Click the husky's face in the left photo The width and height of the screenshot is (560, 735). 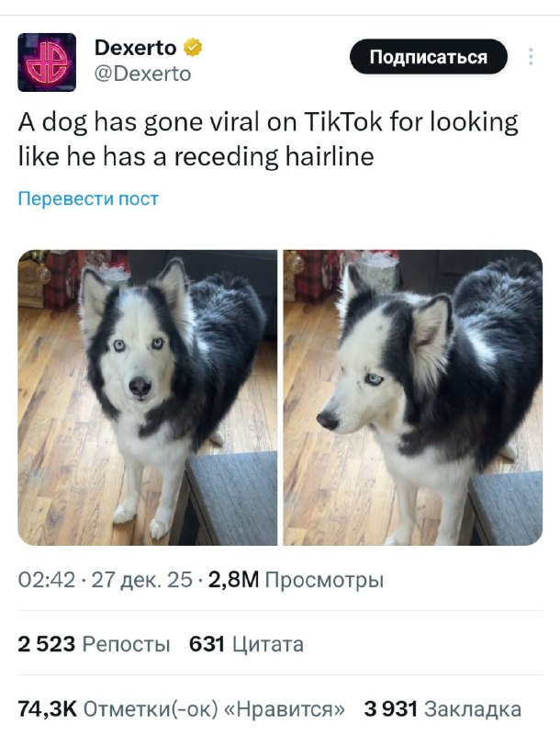[x=139, y=356]
